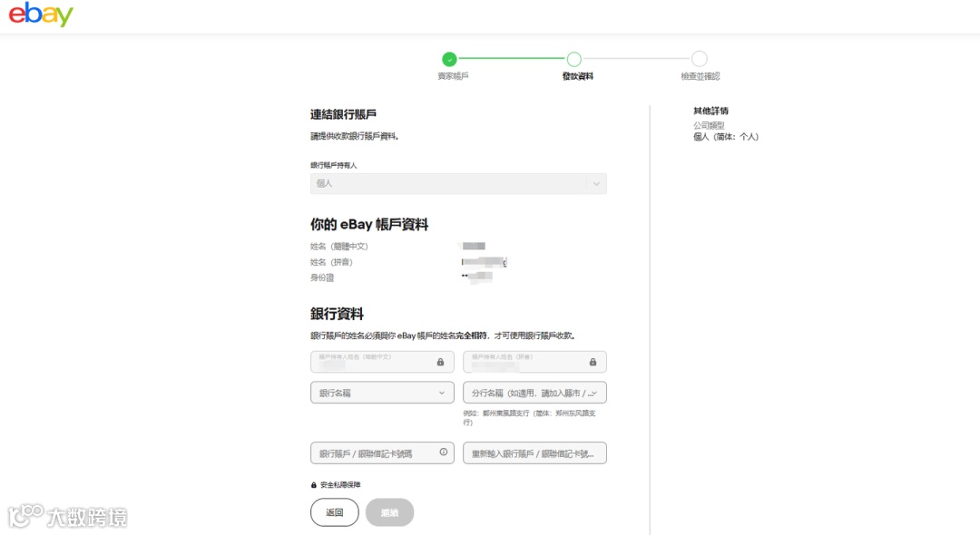Open the 銀行帳戶持有人 dropdown showing 個人
Viewport: 980px width, 535px height.
coord(458,183)
